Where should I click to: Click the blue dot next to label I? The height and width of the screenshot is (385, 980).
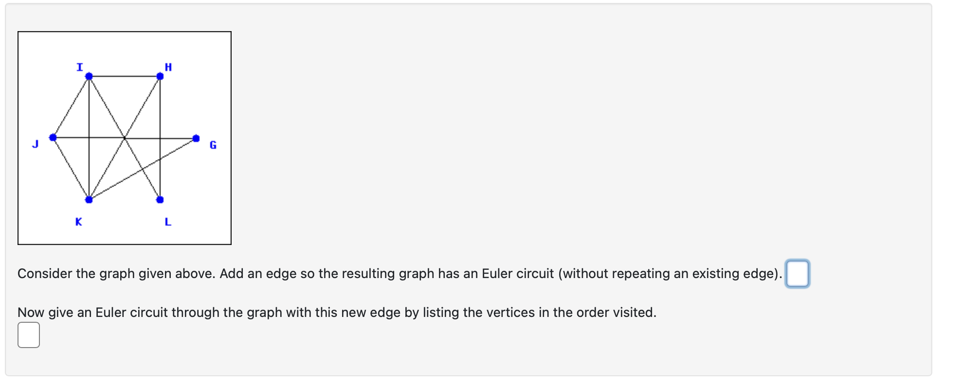click(89, 76)
